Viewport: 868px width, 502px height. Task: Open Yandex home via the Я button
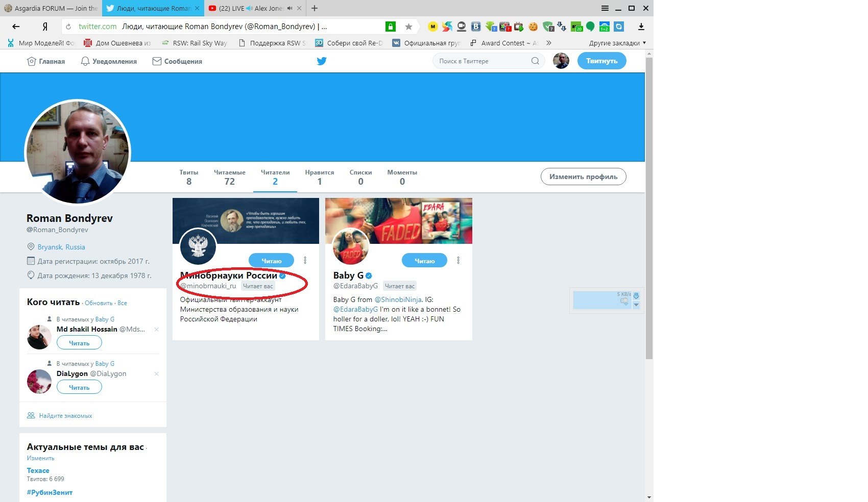[x=45, y=27]
